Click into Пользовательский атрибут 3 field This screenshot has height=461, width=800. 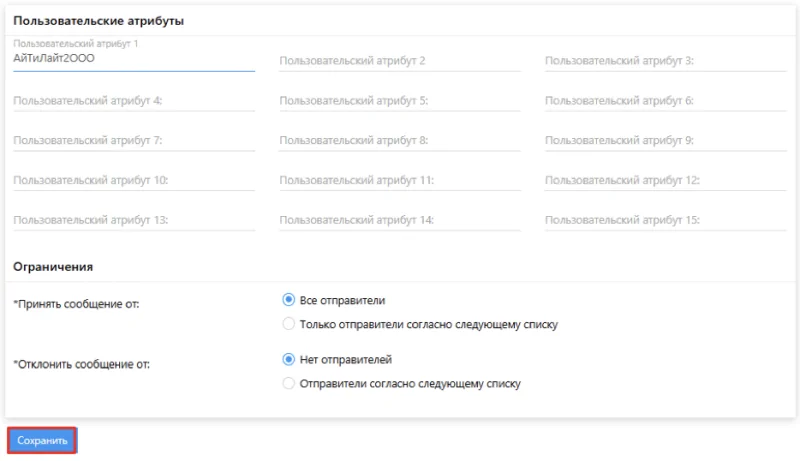[x=666, y=61]
